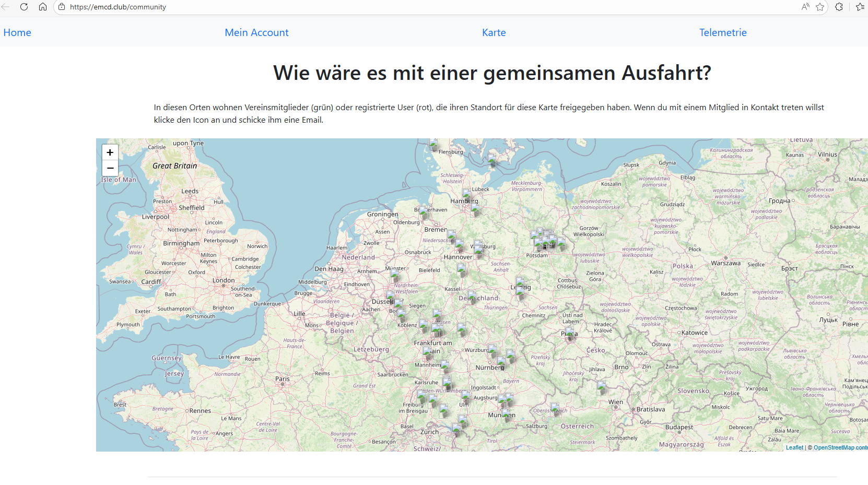Click the browser home icon
Viewport: 868px width, 485px height.
[43, 7]
